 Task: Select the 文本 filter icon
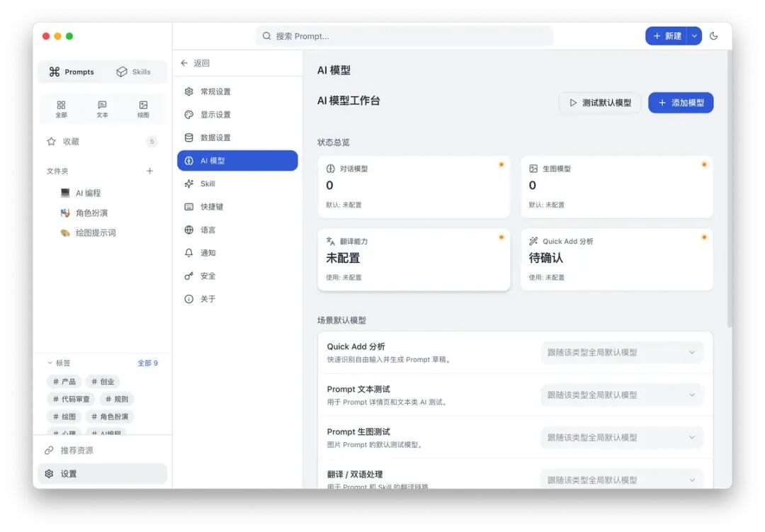(102, 109)
